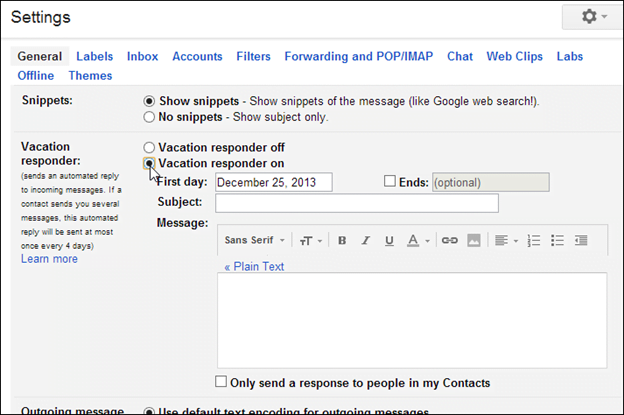Enable the Ends date checkbox
The width and height of the screenshot is (624, 415).
(390, 181)
